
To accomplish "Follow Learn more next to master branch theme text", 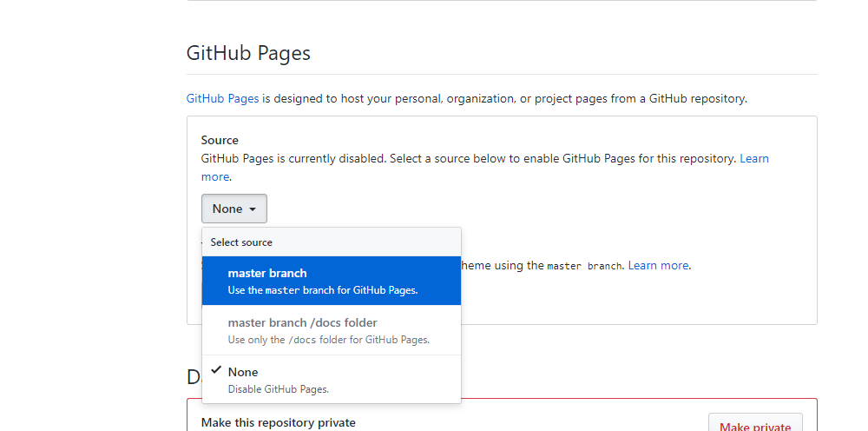I will 658,265.
